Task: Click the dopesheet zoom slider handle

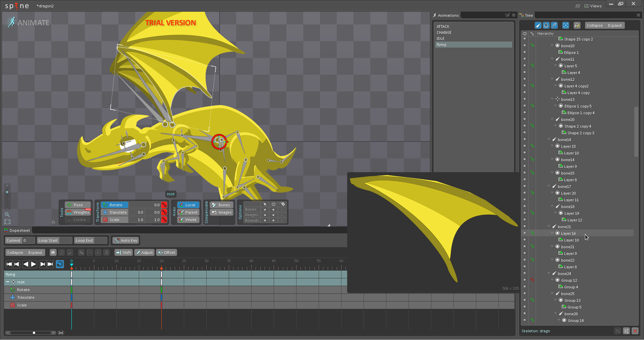Action: point(34,333)
